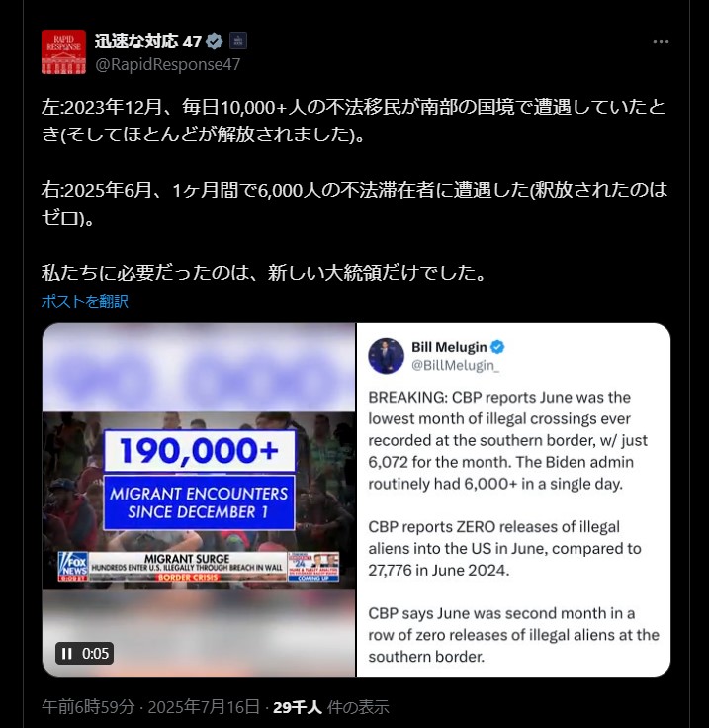Click the Fox News logo in the video

pos(72,566)
